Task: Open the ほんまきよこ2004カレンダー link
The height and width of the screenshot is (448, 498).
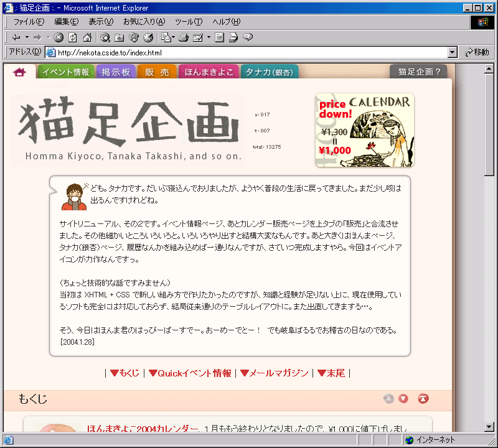Action: tap(143, 428)
